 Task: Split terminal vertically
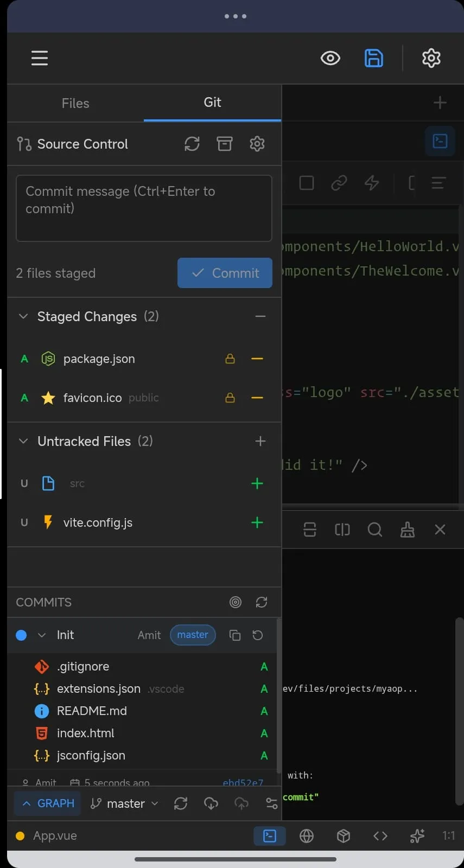pyautogui.click(x=342, y=529)
